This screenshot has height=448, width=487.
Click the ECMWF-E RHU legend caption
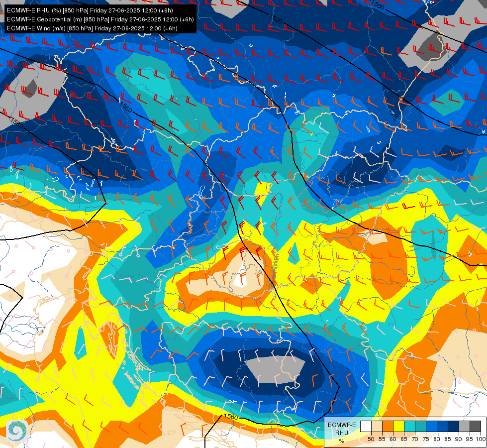point(342,429)
